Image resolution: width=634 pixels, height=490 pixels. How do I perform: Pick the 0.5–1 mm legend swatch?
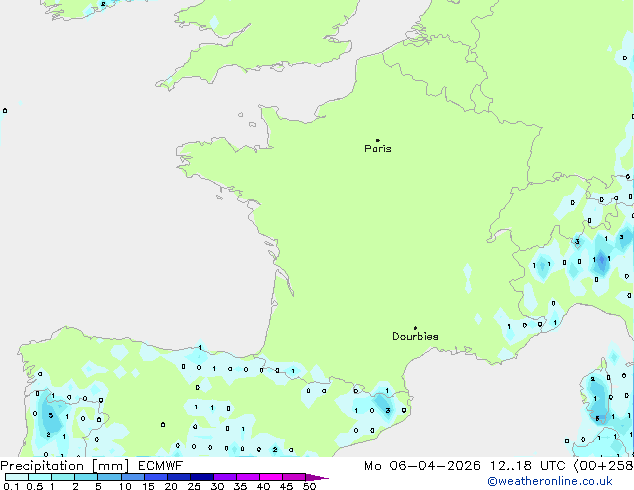coord(40,477)
